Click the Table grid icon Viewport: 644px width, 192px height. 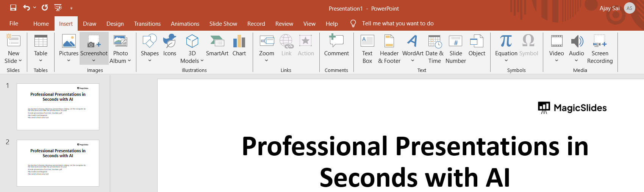coord(41,41)
